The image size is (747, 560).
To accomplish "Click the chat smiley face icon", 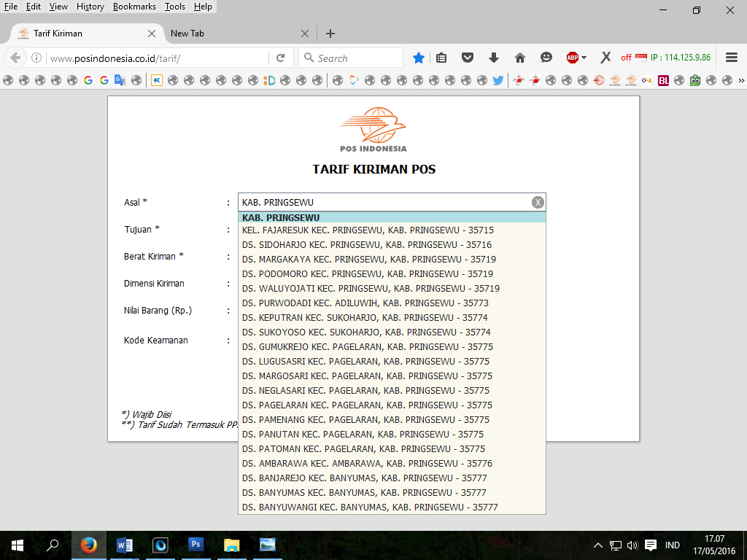I will point(546,58).
